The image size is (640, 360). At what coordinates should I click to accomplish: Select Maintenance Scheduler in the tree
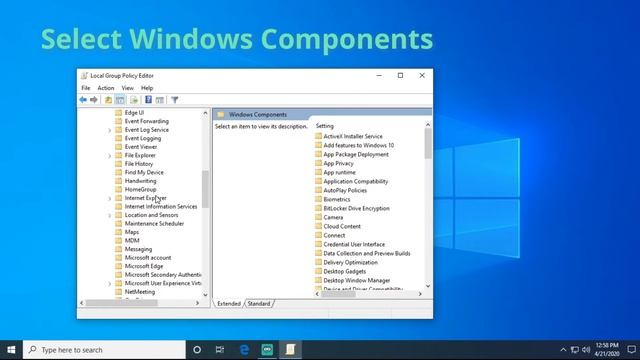coord(154,224)
